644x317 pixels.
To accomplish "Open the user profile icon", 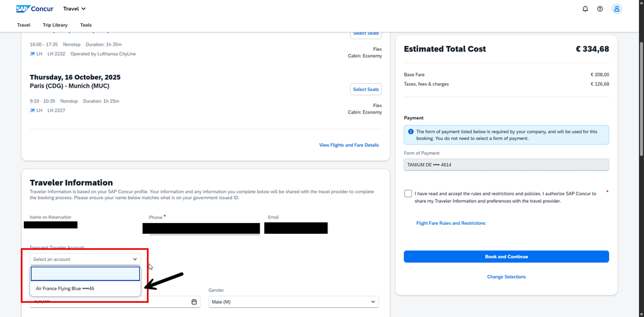I will [x=617, y=9].
